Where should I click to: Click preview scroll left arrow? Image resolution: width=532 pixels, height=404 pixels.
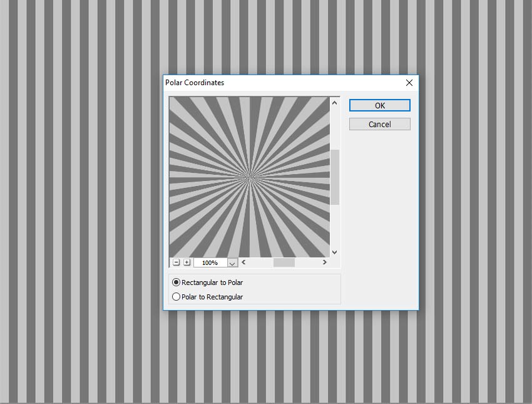pos(243,262)
